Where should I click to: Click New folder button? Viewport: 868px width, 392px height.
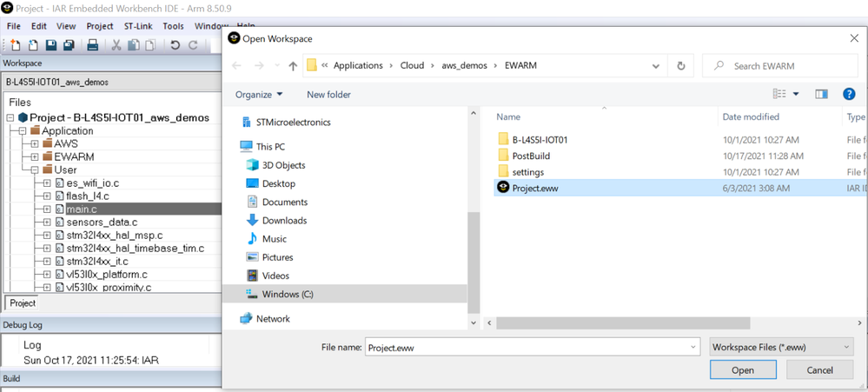pos(328,95)
